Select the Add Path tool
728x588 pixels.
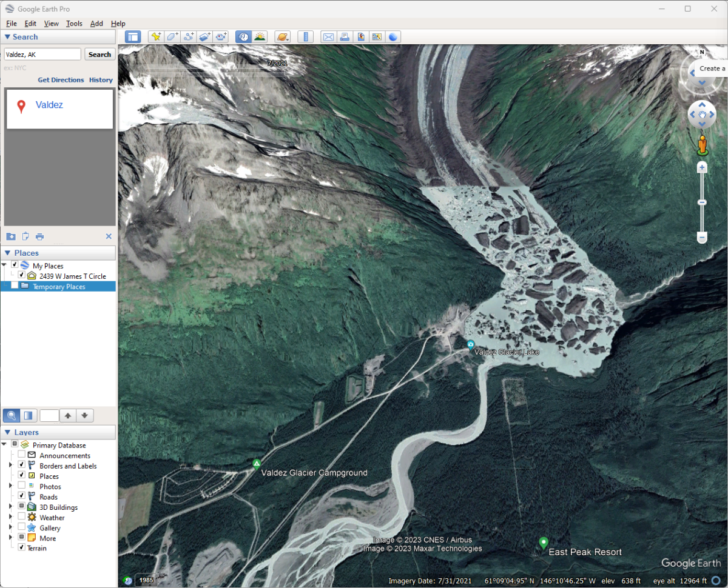click(x=189, y=37)
